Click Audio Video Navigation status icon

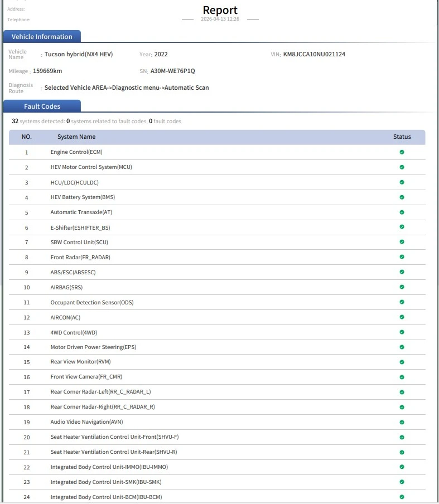tap(402, 422)
